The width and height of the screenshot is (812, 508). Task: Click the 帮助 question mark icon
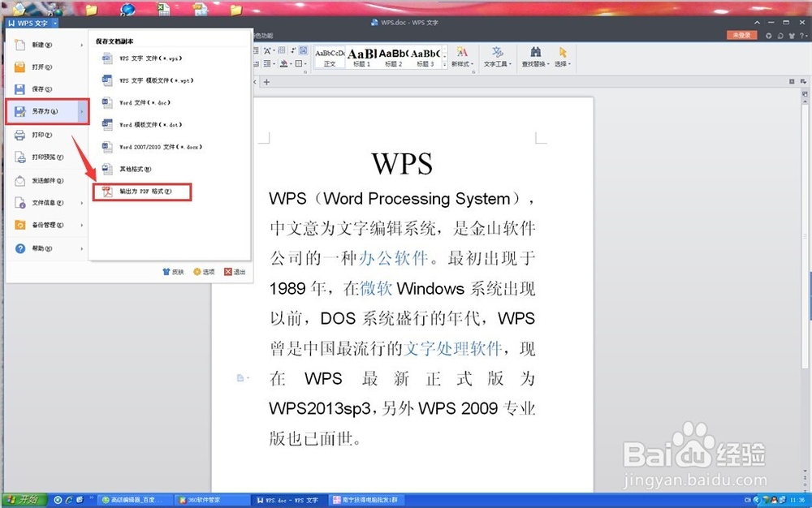tap(19, 249)
